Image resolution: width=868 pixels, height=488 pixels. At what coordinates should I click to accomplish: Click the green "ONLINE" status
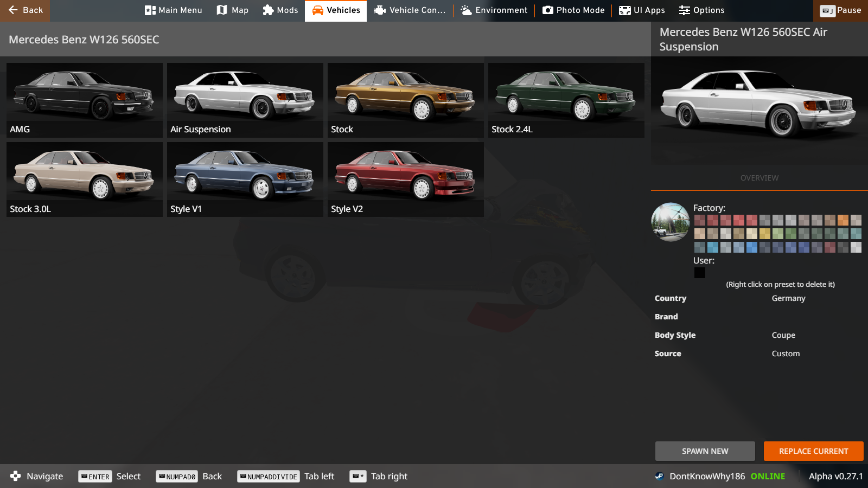[768, 476]
